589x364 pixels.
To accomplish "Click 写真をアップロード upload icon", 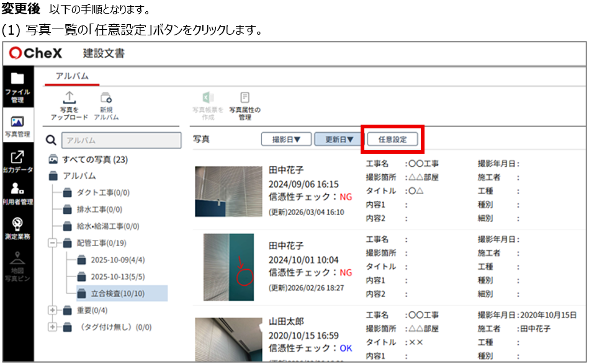I will [70, 105].
